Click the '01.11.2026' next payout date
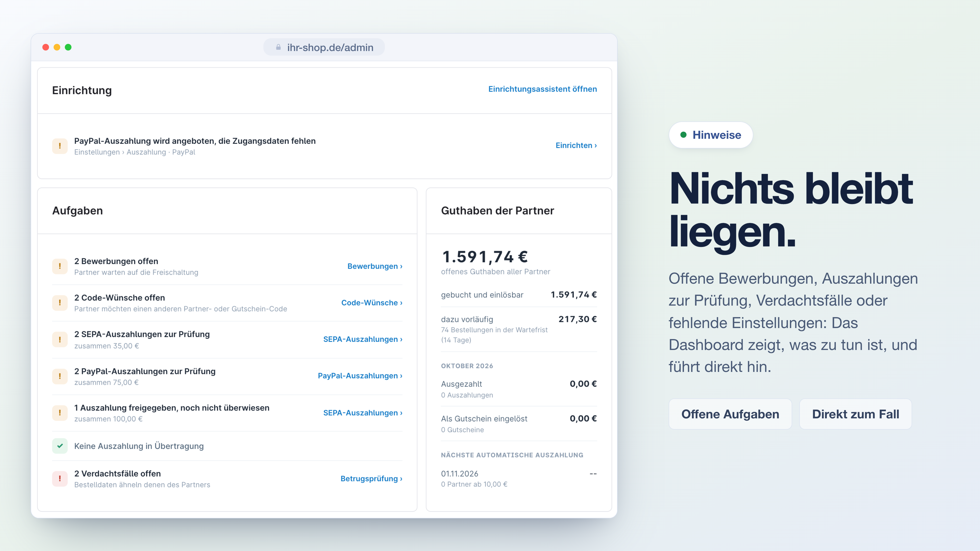This screenshot has height=551, width=980. pyautogui.click(x=460, y=474)
